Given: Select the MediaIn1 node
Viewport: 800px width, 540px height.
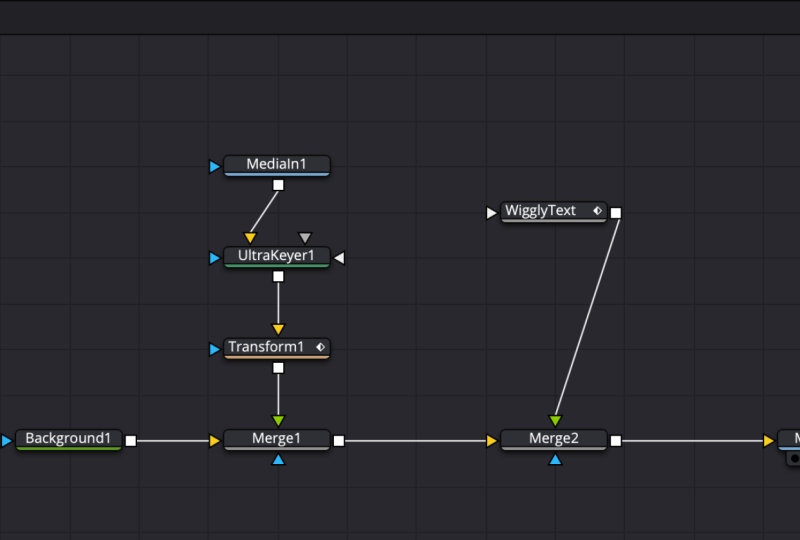Looking at the screenshot, I should (277, 165).
